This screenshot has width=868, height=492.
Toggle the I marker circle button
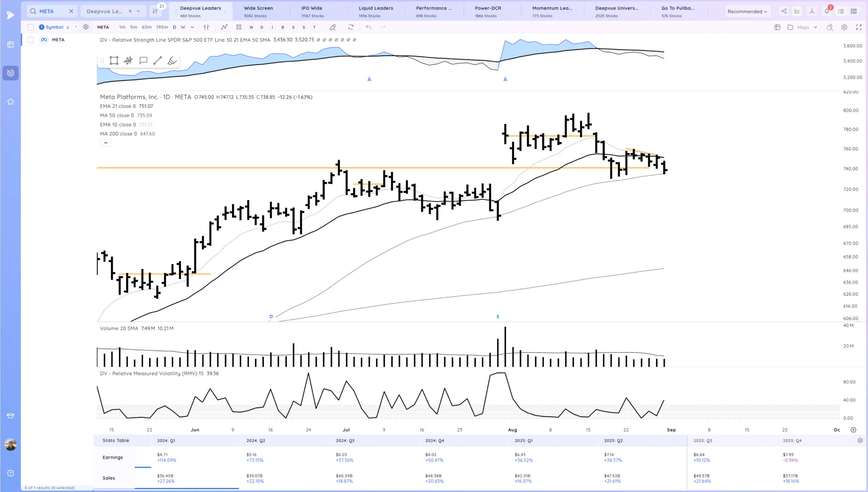pos(272,27)
